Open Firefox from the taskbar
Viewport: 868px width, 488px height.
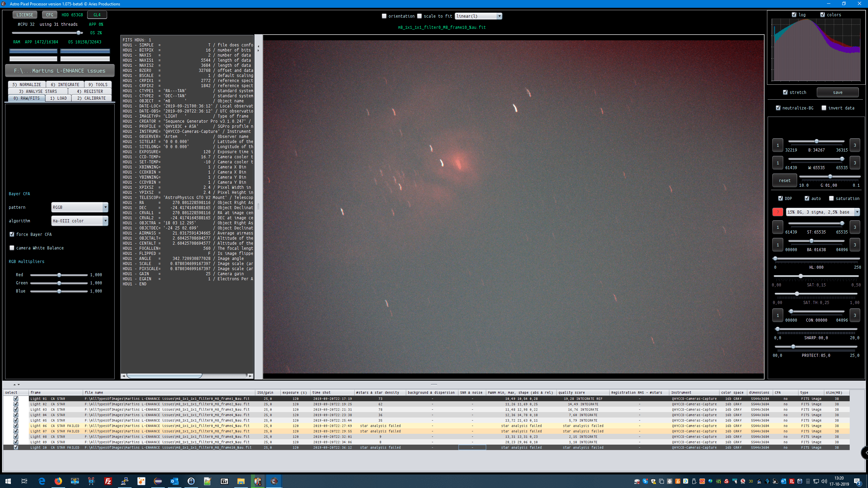58,481
